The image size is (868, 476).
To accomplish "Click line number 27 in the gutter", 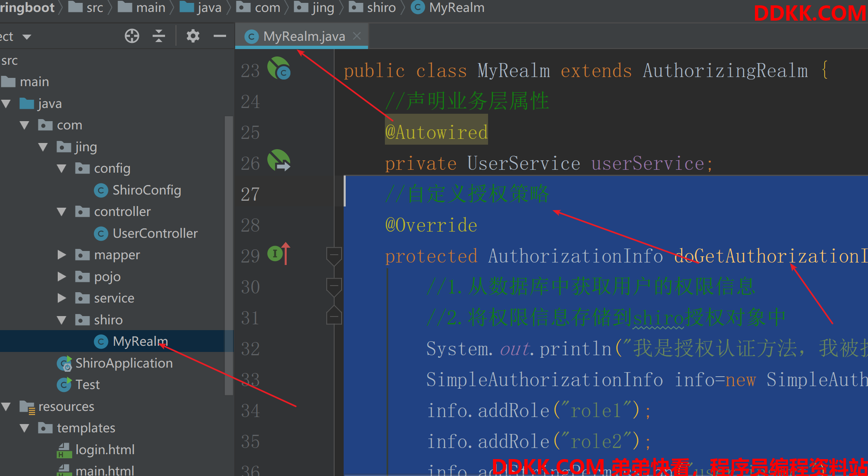I will (250, 194).
